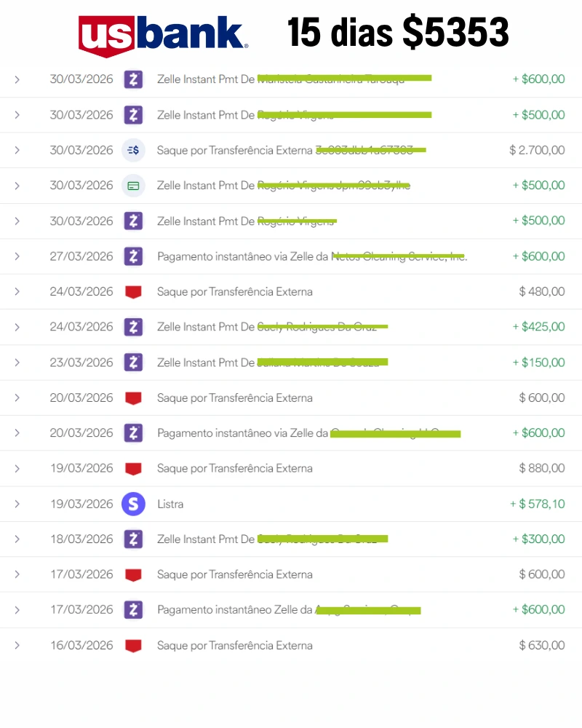Click the date 18/03/2026
The height and width of the screenshot is (728, 582).
81,539
